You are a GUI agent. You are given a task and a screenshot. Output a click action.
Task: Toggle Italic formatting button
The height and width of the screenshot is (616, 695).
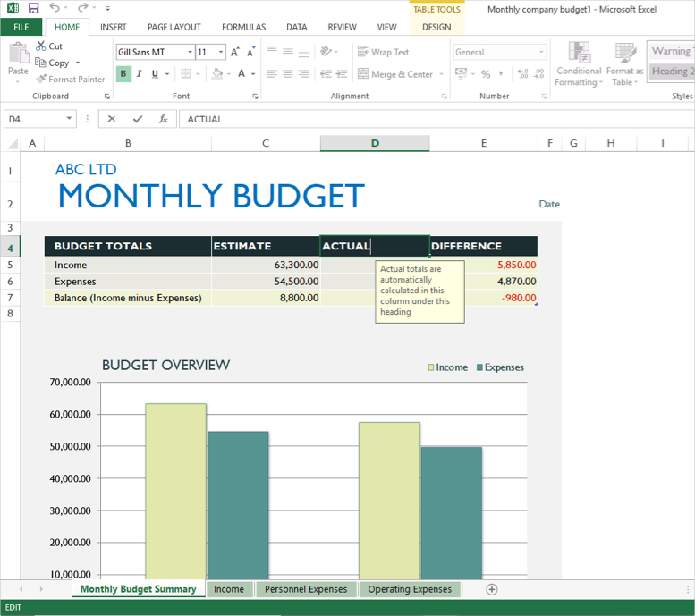point(140,74)
